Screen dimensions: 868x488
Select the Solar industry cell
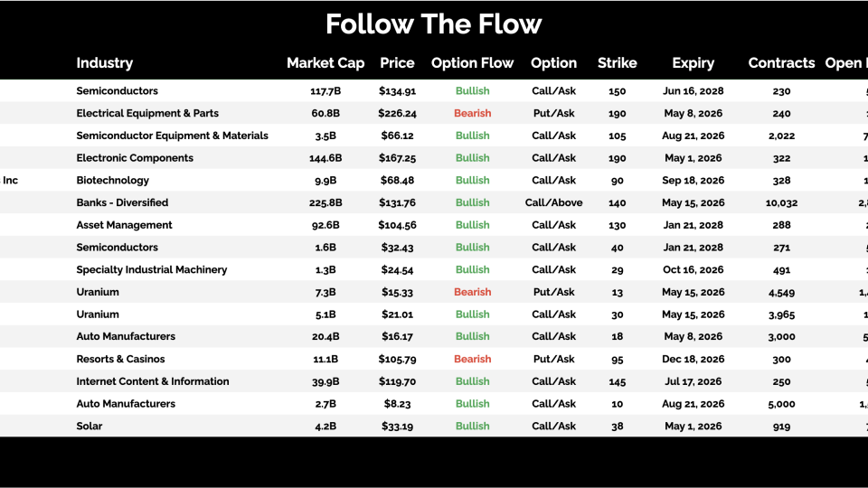pyautogui.click(x=90, y=427)
